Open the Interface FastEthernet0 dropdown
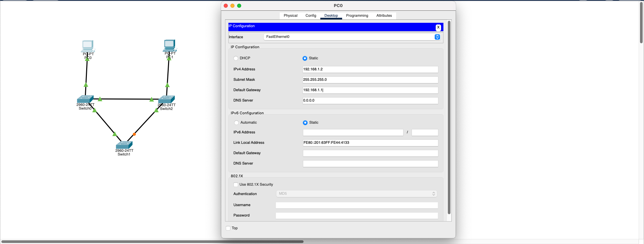The height and width of the screenshot is (244, 644). 352,37
